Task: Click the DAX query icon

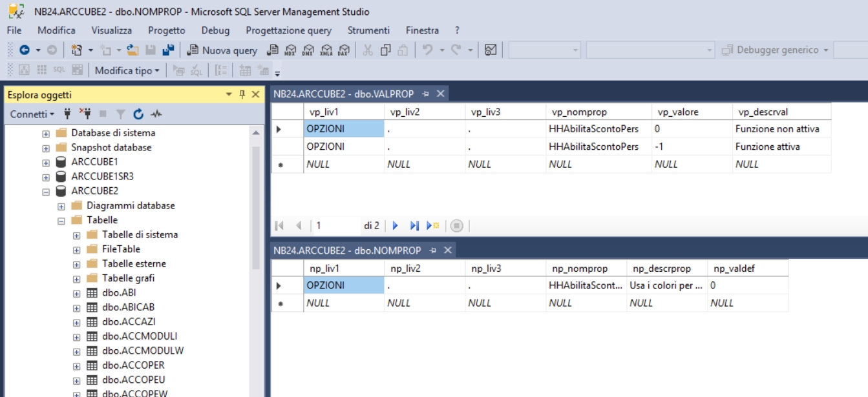Action: [343, 50]
